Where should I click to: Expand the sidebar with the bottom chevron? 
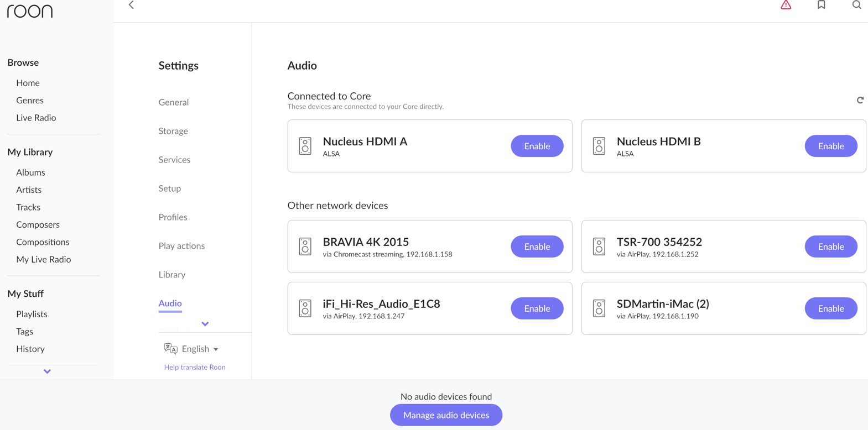point(47,371)
